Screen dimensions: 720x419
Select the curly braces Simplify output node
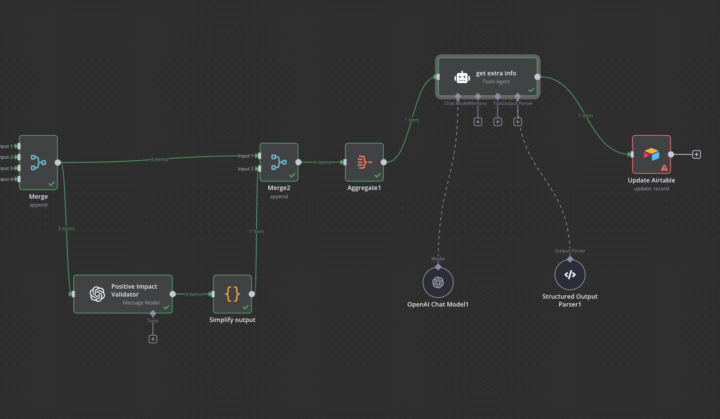point(232,294)
